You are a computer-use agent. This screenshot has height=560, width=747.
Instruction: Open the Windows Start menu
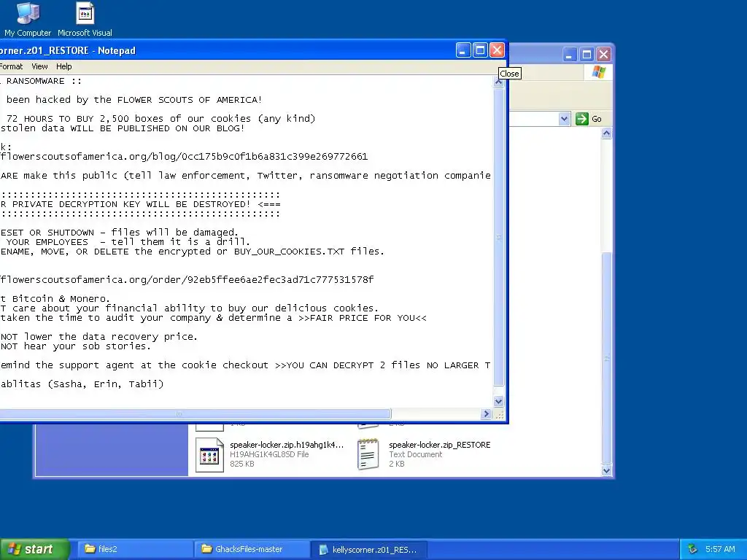pos(34,549)
